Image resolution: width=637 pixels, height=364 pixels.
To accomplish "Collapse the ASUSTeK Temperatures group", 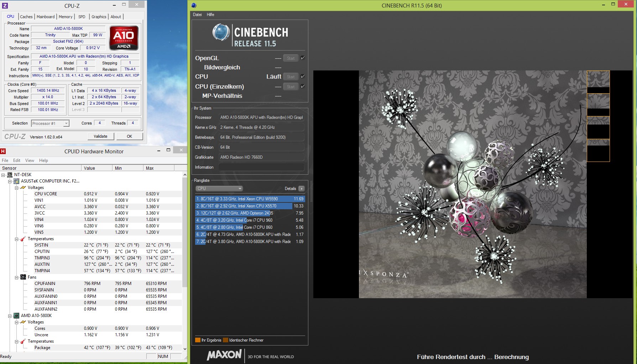I will [x=16, y=239].
